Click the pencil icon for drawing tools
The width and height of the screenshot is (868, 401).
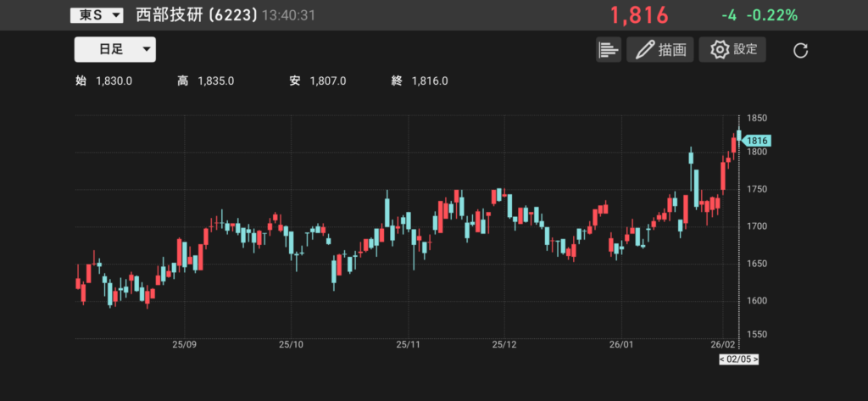pos(660,50)
